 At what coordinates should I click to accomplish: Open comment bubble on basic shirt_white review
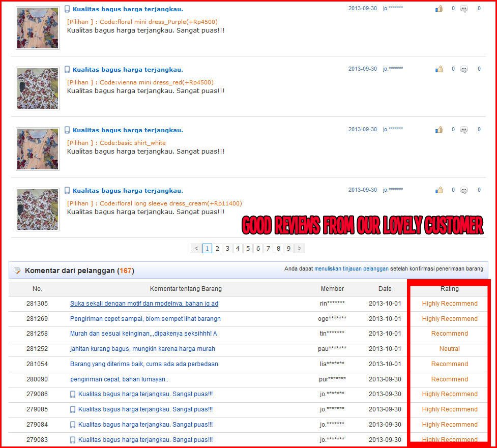click(x=464, y=130)
